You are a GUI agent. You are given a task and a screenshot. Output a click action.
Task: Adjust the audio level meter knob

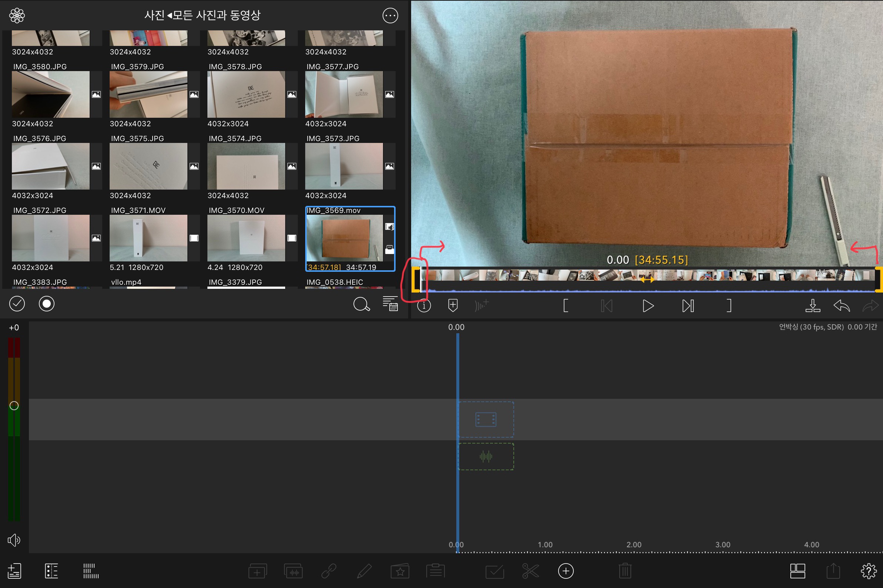coord(14,406)
